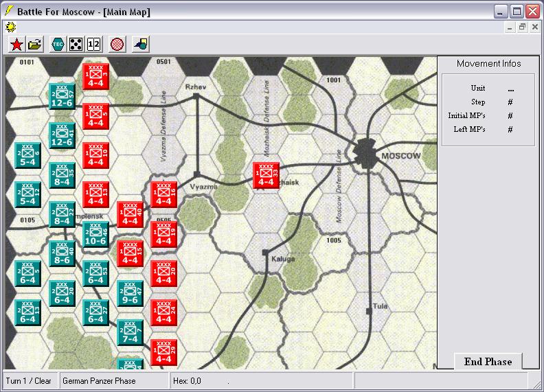The width and height of the screenshot is (544, 392).
Task: Click the shapes toolbar icon after the red circle
Action: pos(141,45)
